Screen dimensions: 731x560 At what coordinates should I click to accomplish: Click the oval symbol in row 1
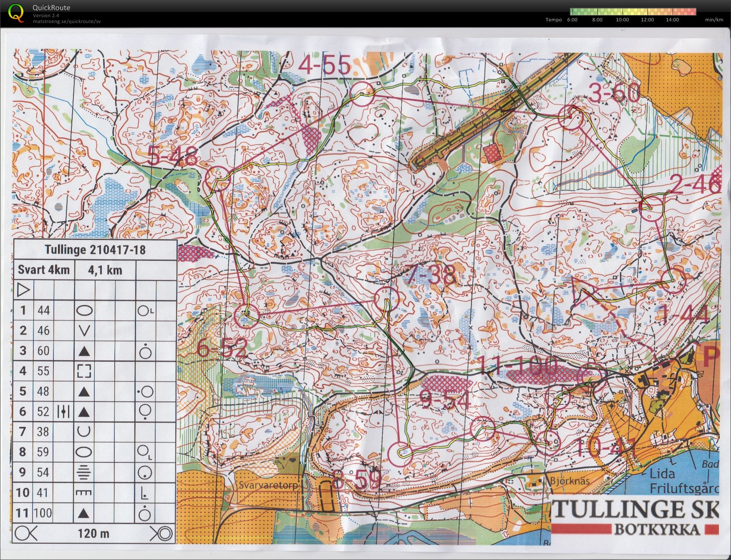pos(84,310)
